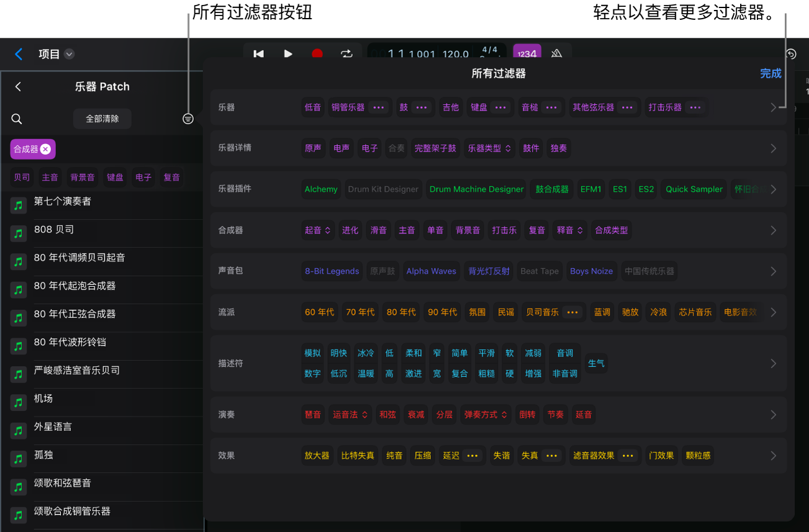Start playback with the play button
The height and width of the screenshot is (532, 809).
click(x=288, y=54)
